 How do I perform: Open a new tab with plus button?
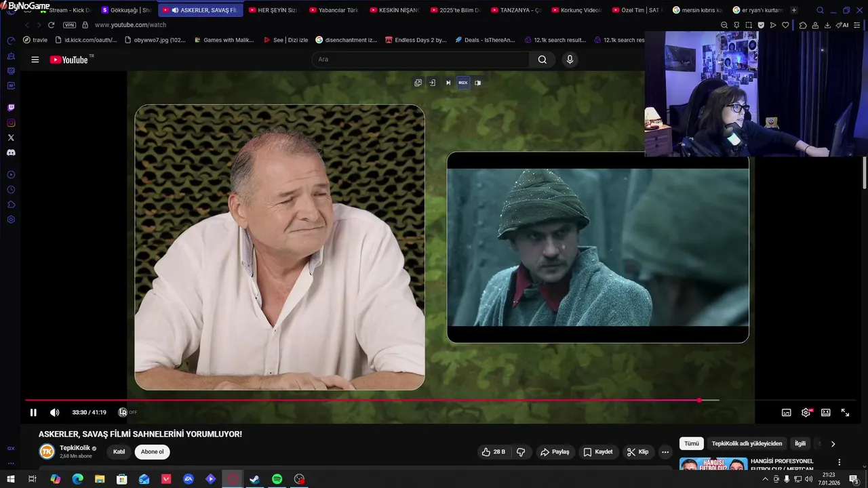coord(794,10)
